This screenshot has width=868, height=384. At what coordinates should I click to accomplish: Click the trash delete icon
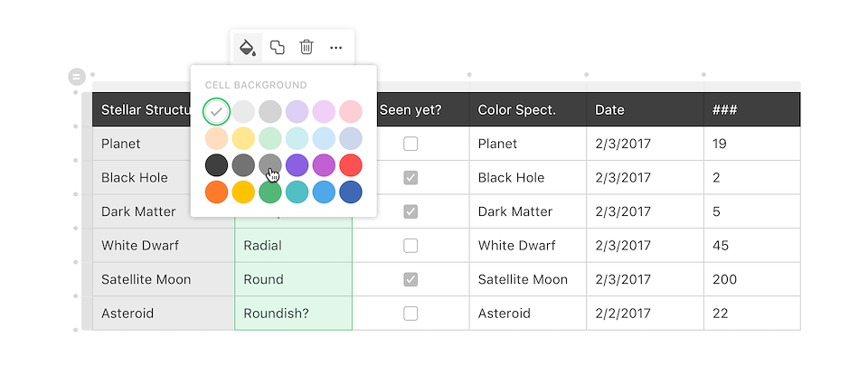pos(307,47)
